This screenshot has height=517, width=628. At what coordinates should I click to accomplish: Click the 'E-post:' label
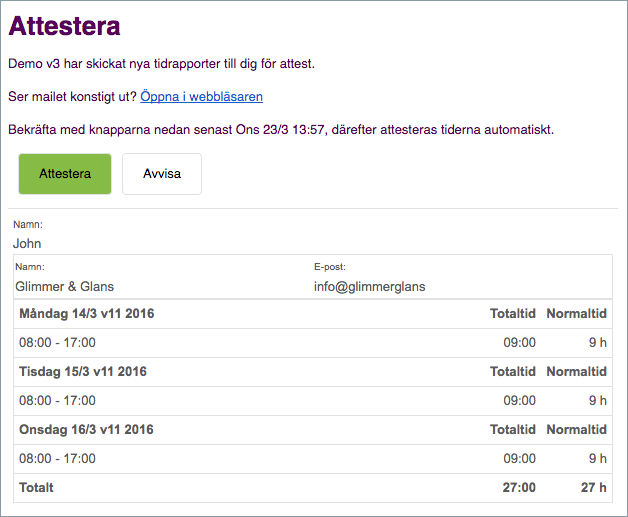pos(330,267)
